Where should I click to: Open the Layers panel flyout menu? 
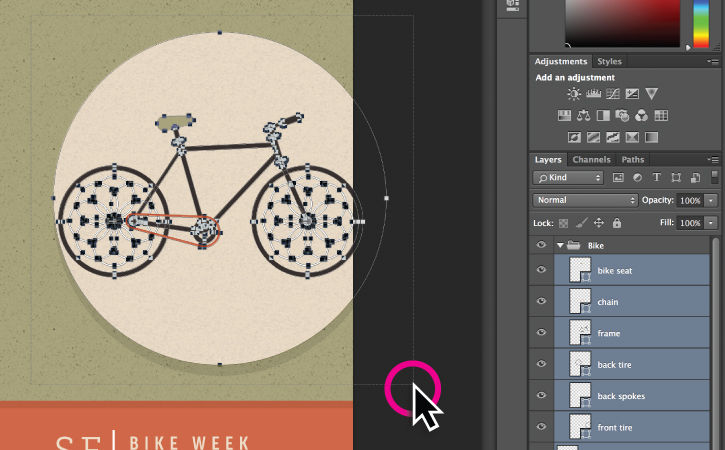713,160
